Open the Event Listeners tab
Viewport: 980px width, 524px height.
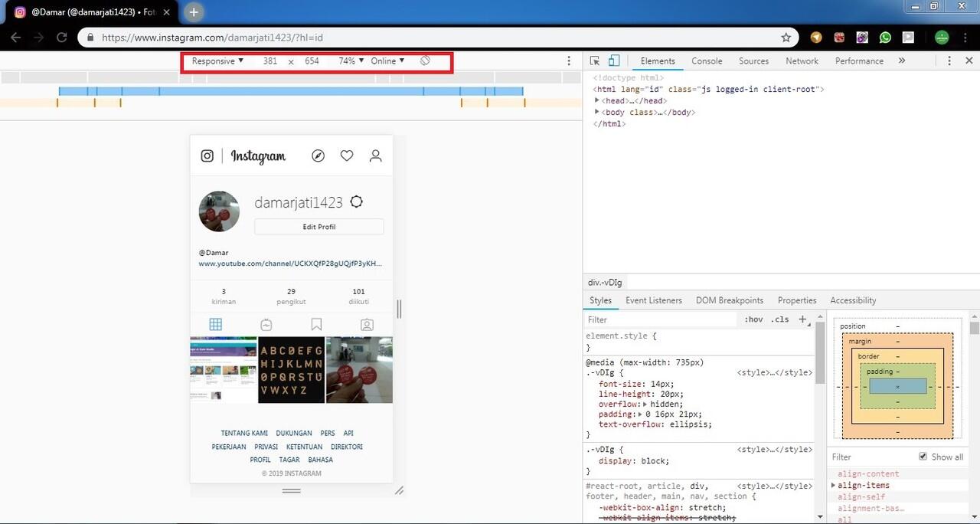tap(654, 300)
